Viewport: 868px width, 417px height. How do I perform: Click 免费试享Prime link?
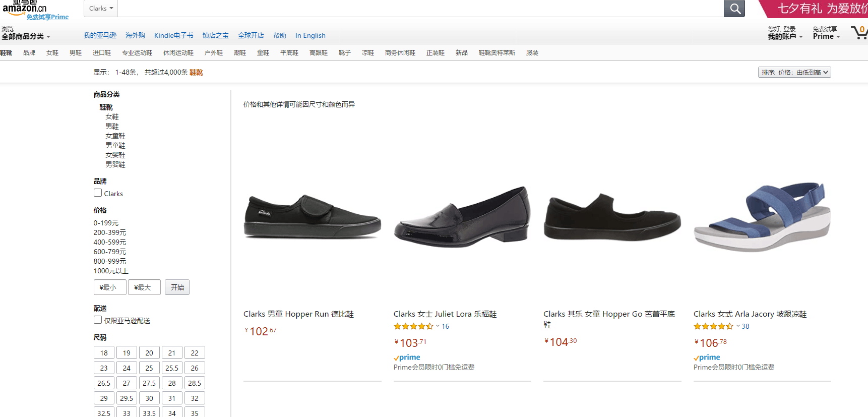(x=47, y=17)
